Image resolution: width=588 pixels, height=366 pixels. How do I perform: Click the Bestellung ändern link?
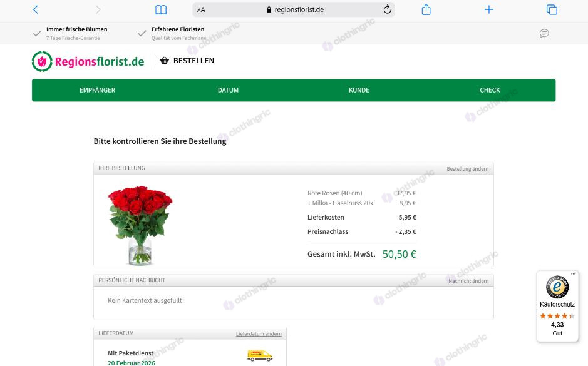click(468, 169)
